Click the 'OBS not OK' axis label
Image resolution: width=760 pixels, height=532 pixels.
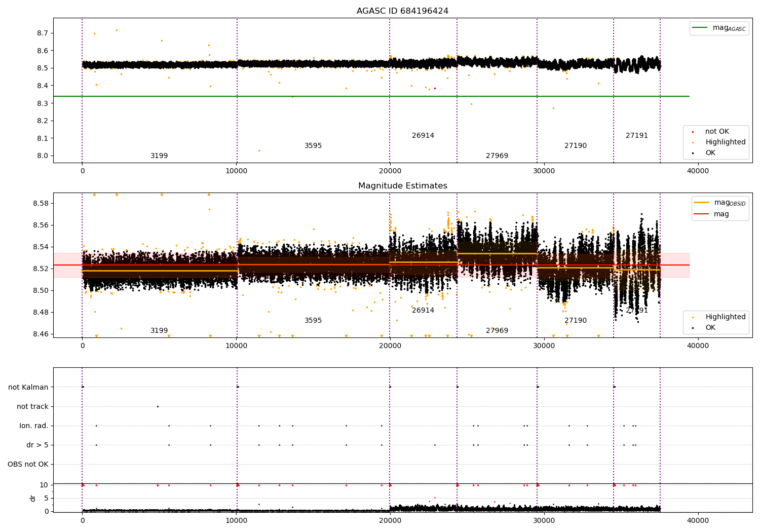[x=28, y=465]
